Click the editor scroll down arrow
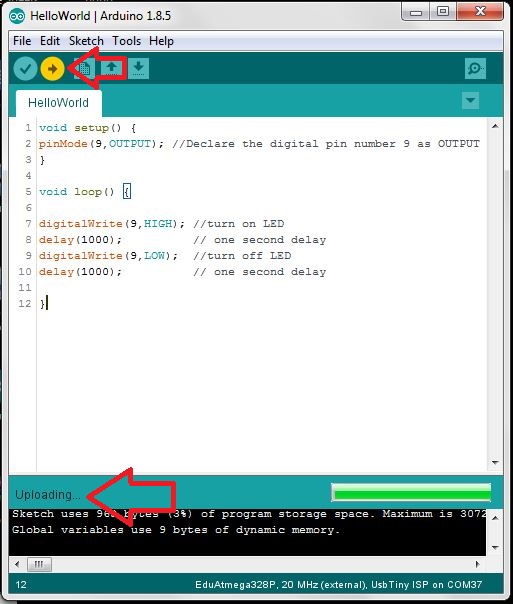The image size is (513, 604). point(495,462)
